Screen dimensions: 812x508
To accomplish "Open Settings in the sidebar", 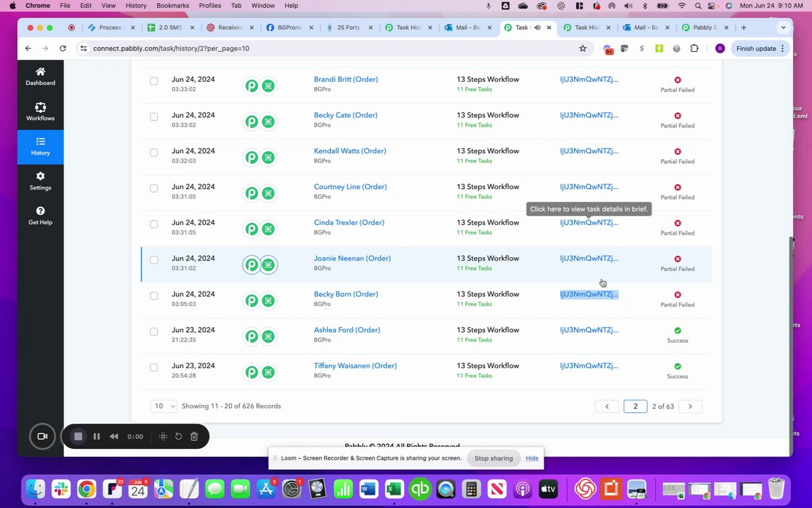I will coord(41,181).
